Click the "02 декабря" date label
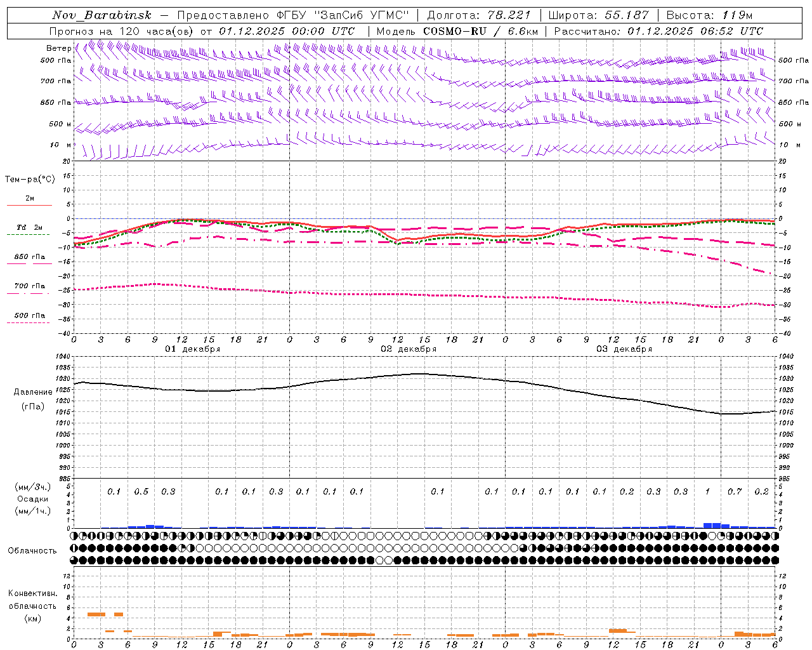The width and height of the screenshot is (812, 650). (x=409, y=349)
